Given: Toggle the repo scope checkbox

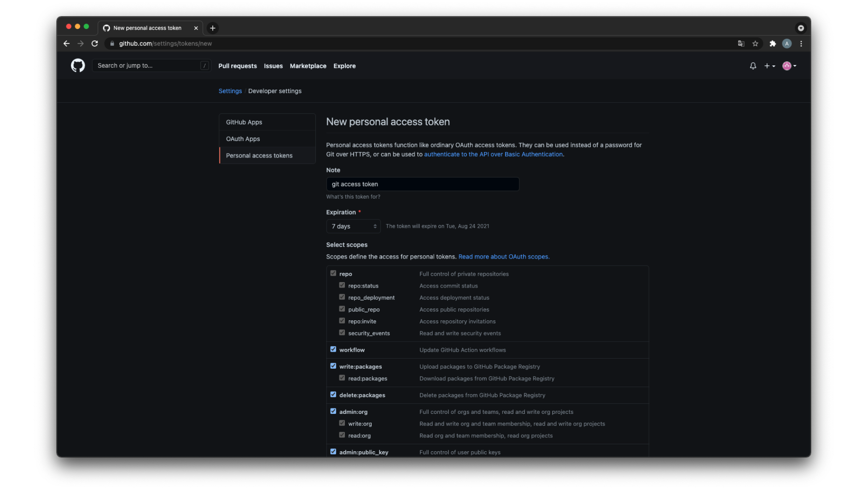Looking at the screenshot, I should tap(333, 273).
